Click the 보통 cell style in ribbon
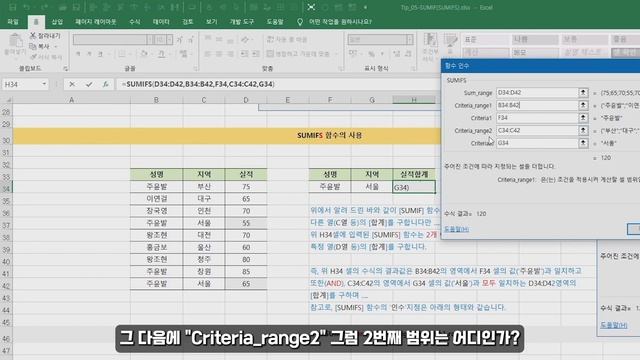This screenshot has width=640, height=360. 584,40
